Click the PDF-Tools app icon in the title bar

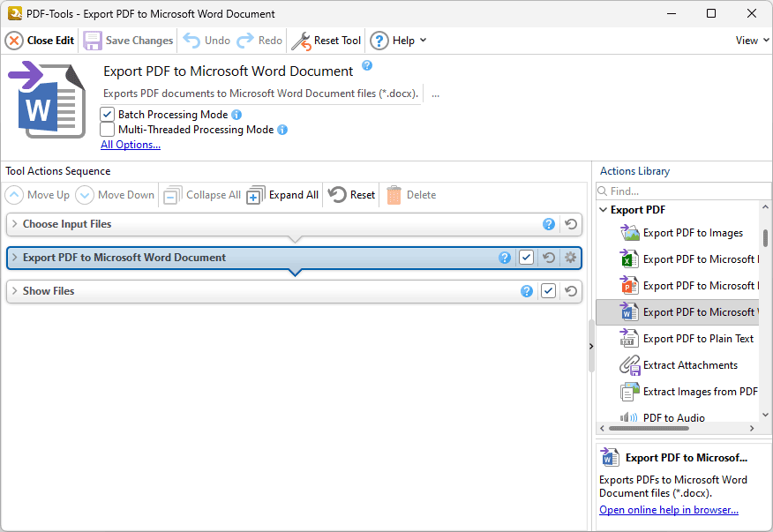click(15, 13)
